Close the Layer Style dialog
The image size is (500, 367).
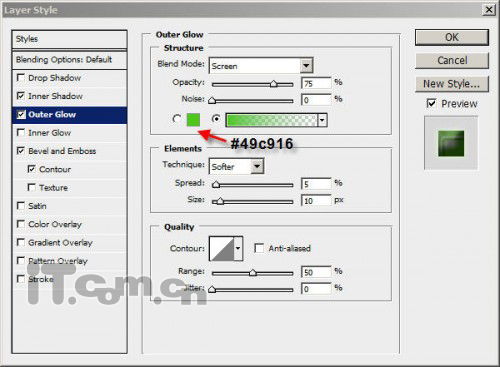pos(489,10)
